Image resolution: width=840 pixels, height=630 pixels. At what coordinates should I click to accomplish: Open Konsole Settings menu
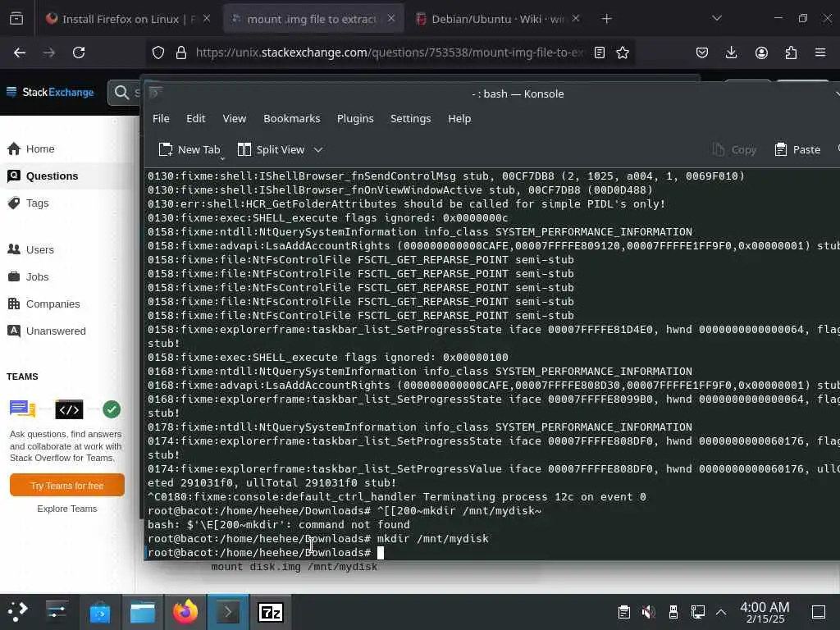click(x=410, y=118)
